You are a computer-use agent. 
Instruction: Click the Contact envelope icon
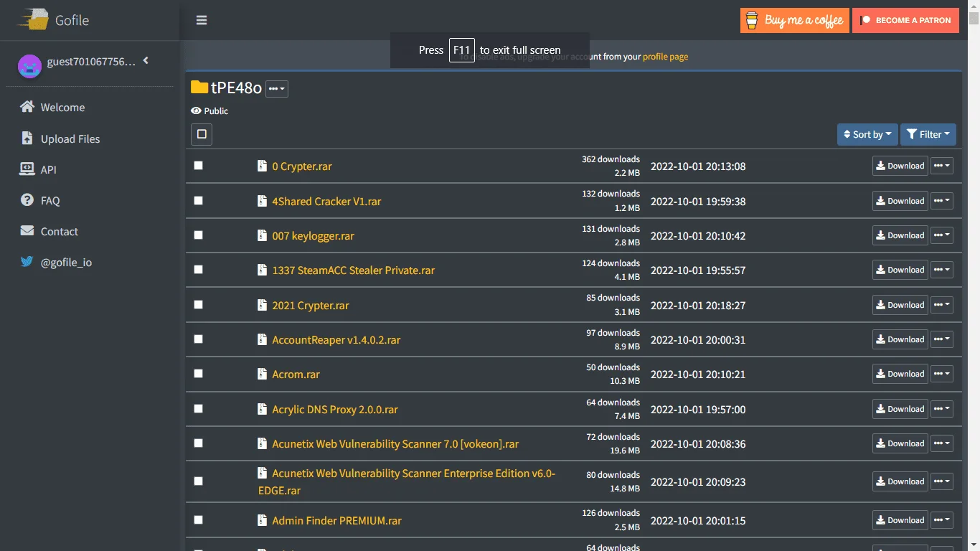27,231
